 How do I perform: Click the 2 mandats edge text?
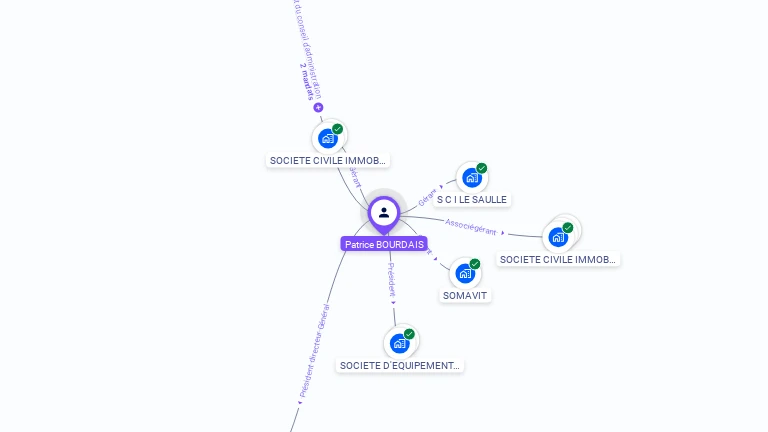(x=307, y=81)
